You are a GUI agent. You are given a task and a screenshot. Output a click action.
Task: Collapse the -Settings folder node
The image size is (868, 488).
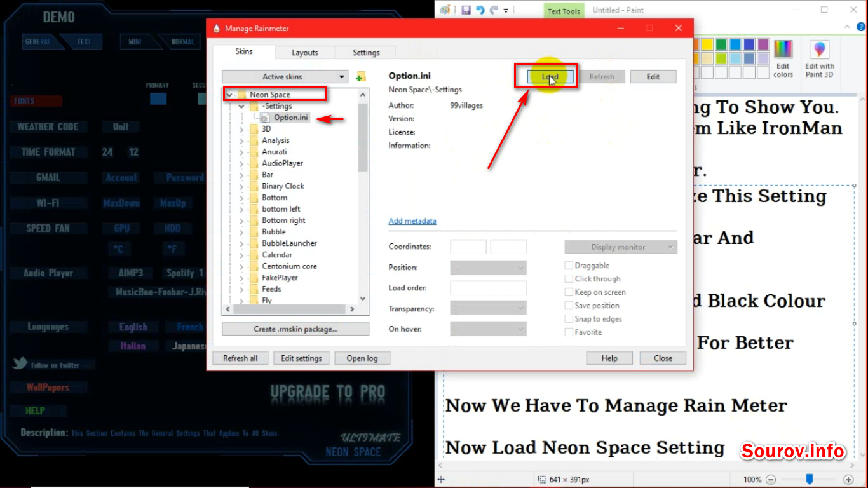pos(241,106)
